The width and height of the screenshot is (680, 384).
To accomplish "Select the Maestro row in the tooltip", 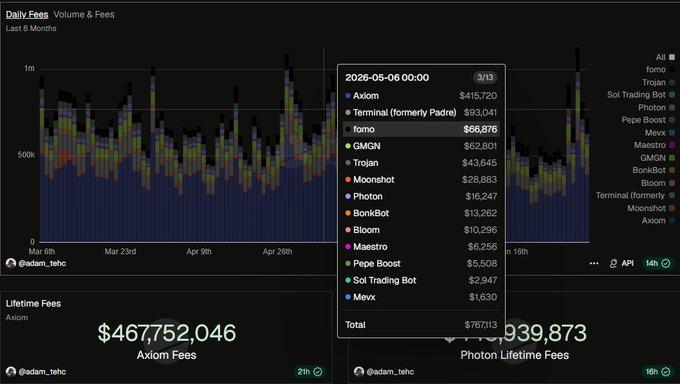I will 421,247.
